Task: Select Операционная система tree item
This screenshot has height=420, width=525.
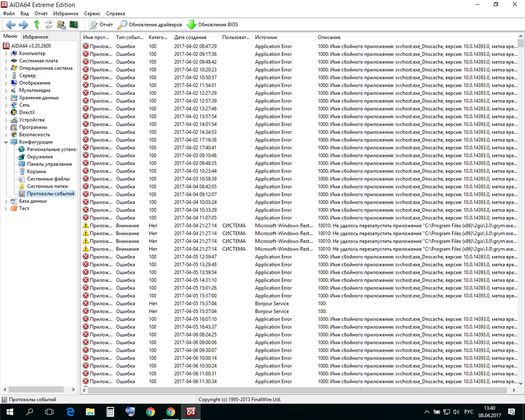Action: pos(46,68)
